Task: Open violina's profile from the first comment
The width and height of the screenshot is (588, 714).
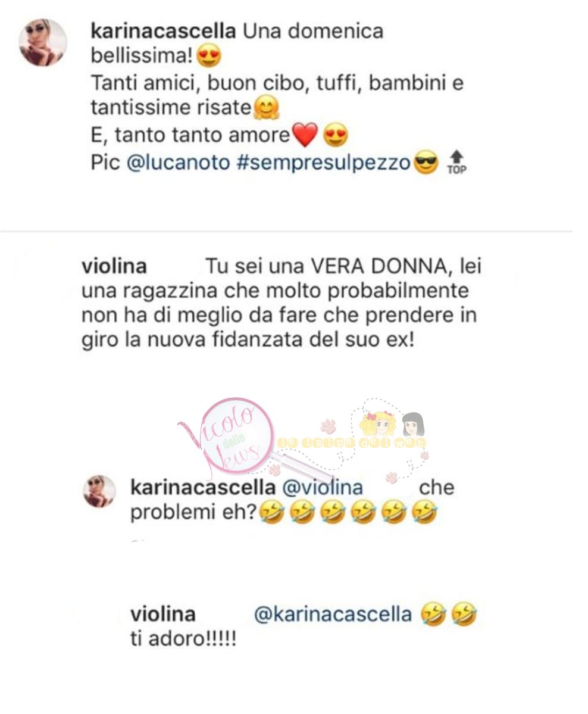Action: click(x=114, y=266)
